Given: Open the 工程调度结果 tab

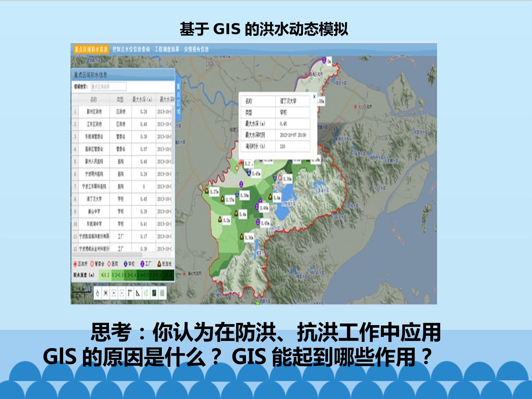Looking at the screenshot, I should click(x=167, y=49).
